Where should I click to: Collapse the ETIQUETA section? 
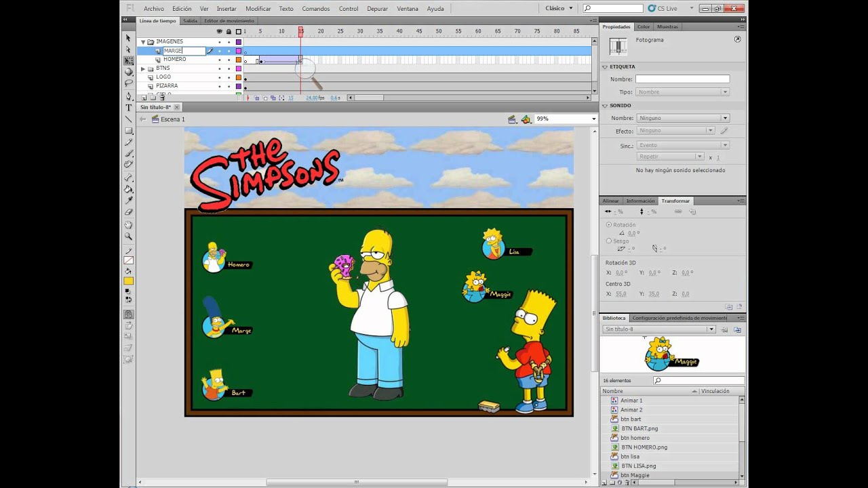point(605,67)
